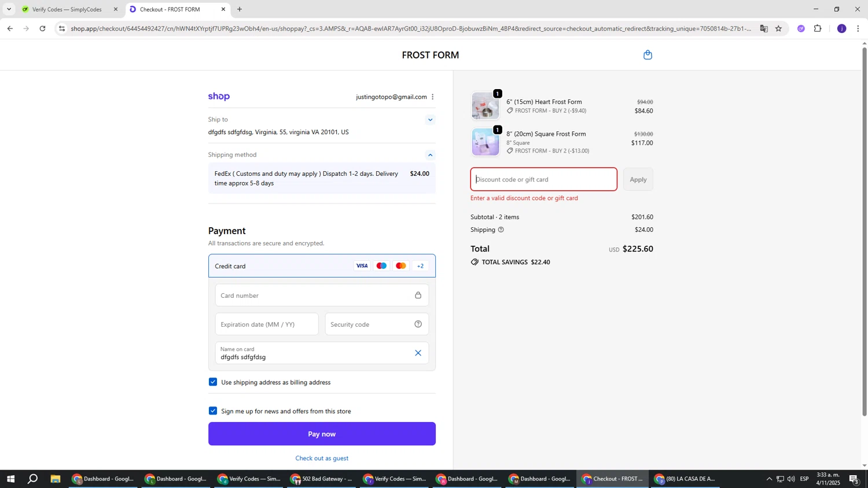
Task: Click the taskbar clock and date
Action: pyautogui.click(x=828, y=479)
